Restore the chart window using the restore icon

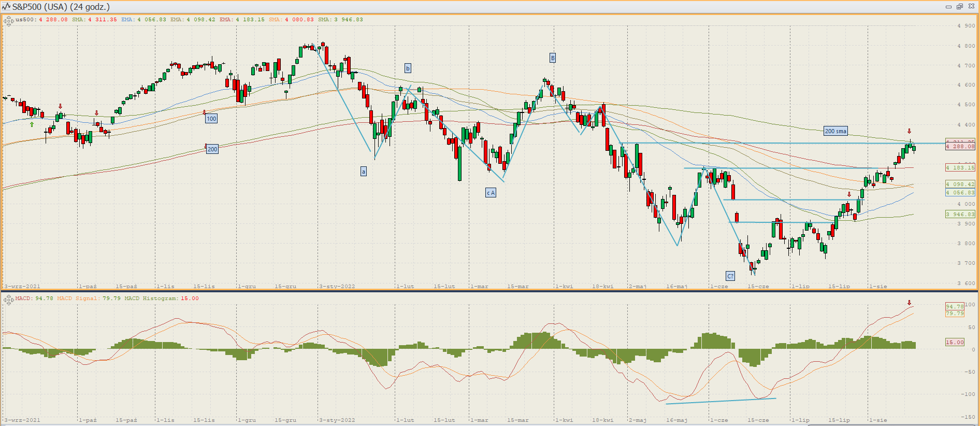point(960,7)
